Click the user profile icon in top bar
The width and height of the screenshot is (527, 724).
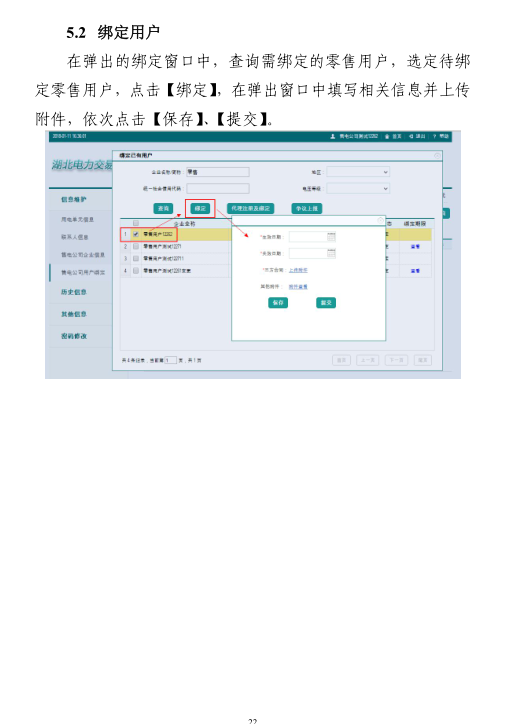[333, 136]
